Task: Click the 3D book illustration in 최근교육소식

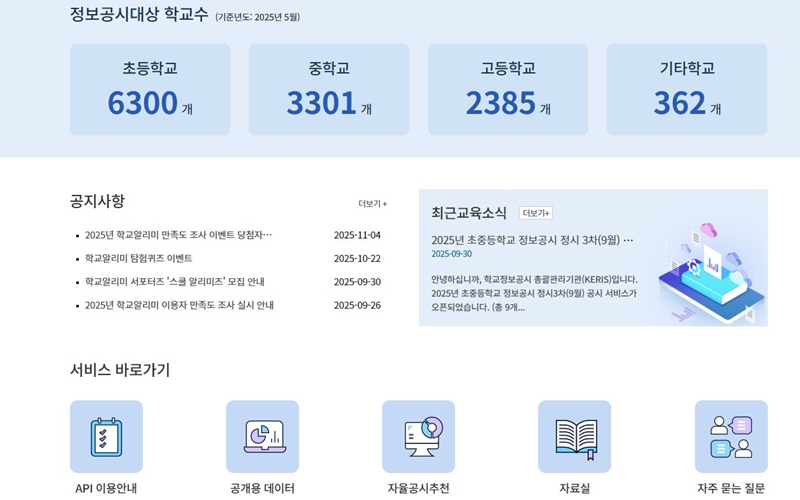Action: click(x=711, y=273)
